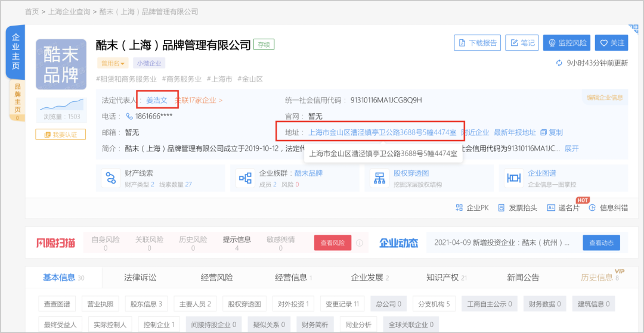Click the 2021-04-09 新增投资企业 news item
The image size is (644, 333).
502,243
